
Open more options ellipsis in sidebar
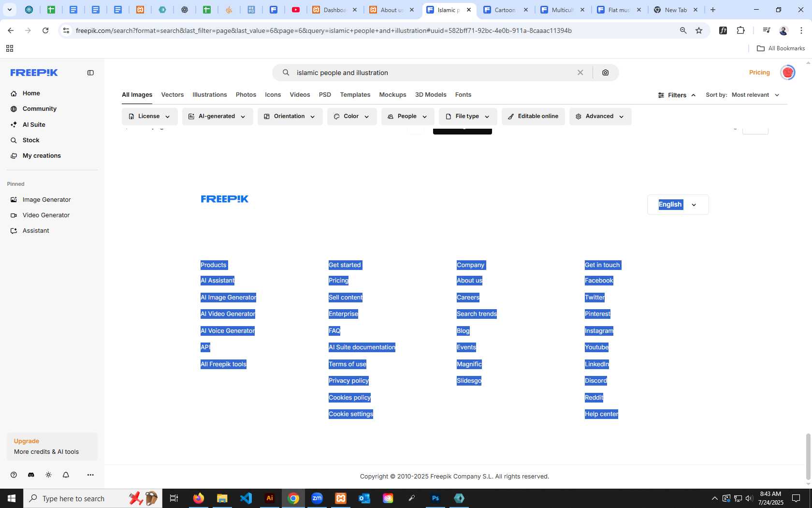[x=90, y=475]
